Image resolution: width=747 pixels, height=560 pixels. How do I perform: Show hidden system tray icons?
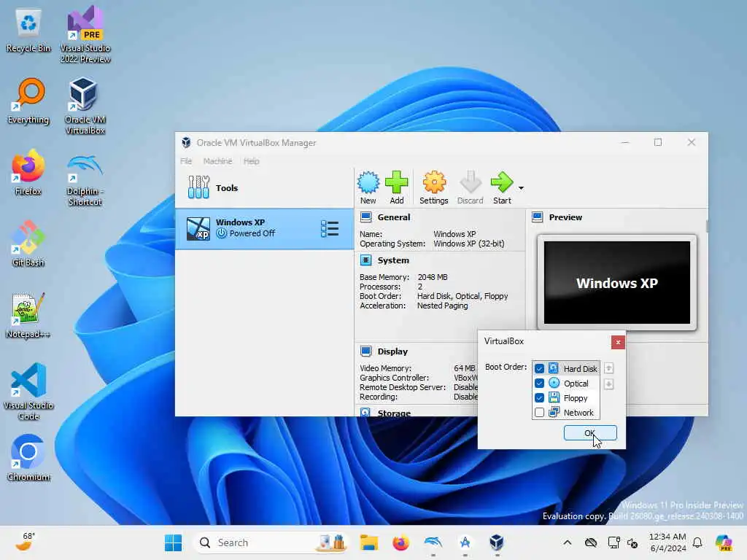pos(567,542)
